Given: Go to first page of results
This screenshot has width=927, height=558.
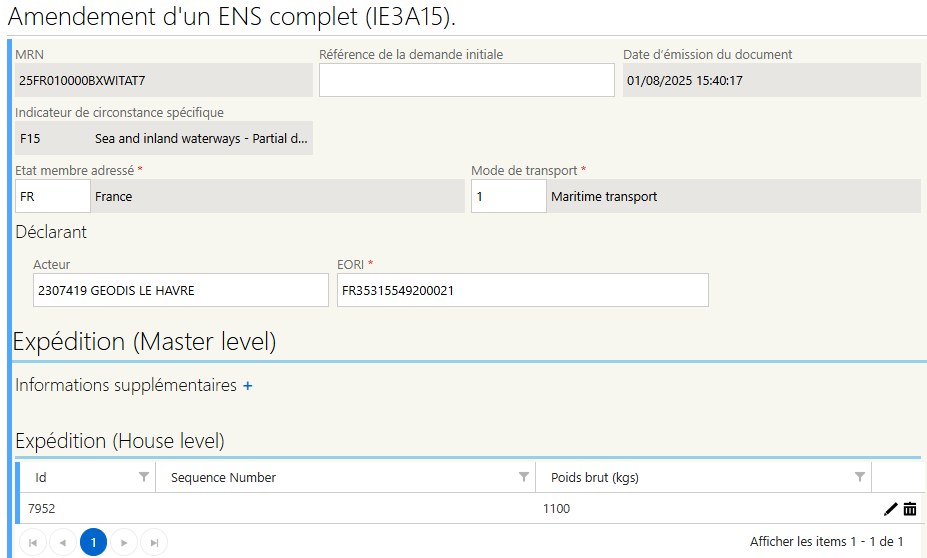Looking at the screenshot, I should coord(33,542).
